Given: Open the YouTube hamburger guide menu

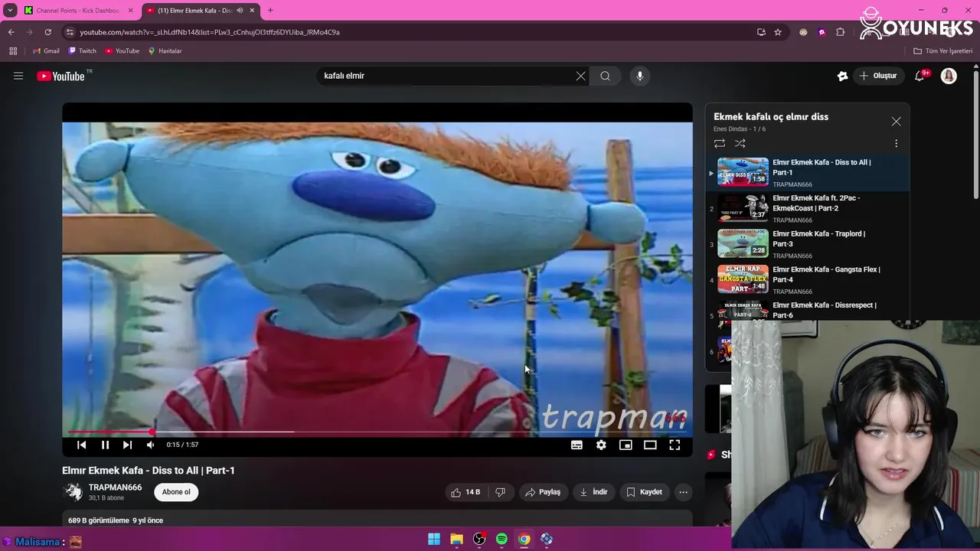Looking at the screenshot, I should tap(18, 76).
